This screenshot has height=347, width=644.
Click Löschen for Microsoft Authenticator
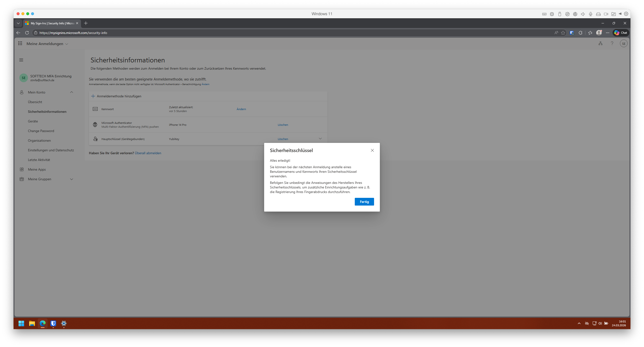tap(283, 125)
